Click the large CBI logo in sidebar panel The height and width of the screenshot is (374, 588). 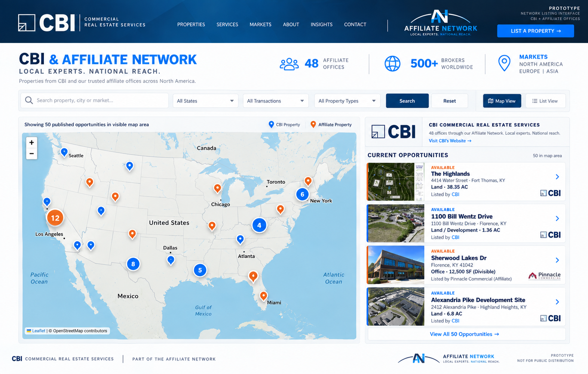click(393, 132)
